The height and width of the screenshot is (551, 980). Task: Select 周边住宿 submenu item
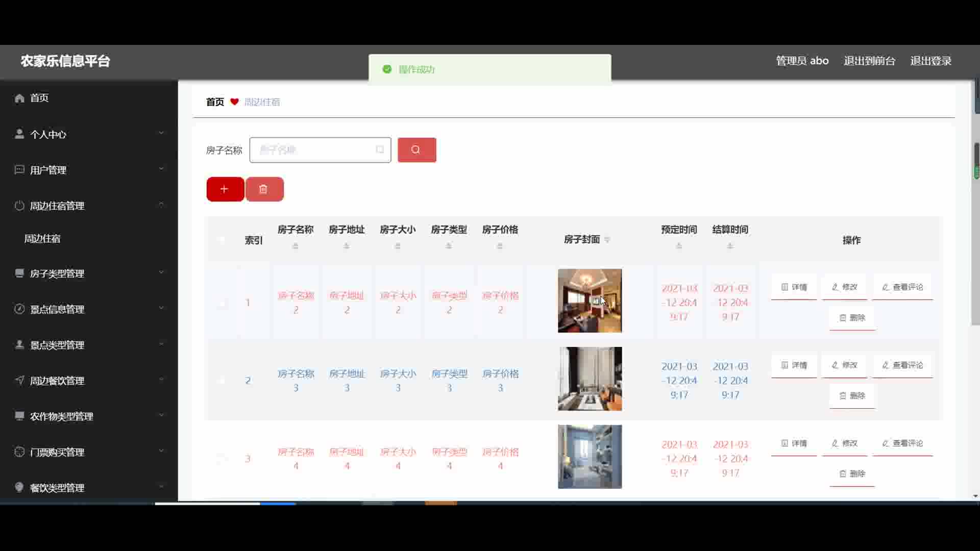42,239
